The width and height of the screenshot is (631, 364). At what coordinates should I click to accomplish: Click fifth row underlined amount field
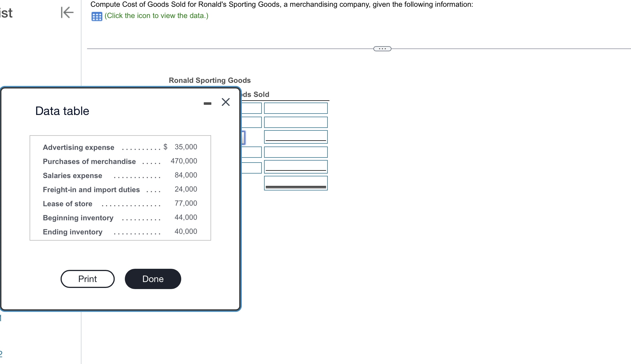click(x=296, y=167)
